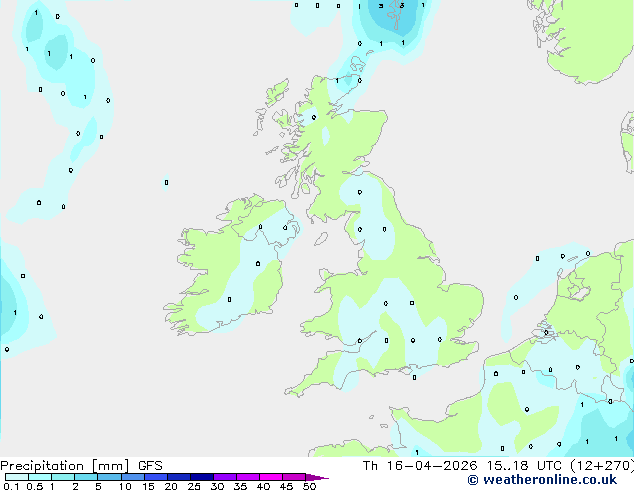The height and width of the screenshot is (490, 634).
Task: Click the 40–45 mm bright pink swatch
Action: [271, 477]
